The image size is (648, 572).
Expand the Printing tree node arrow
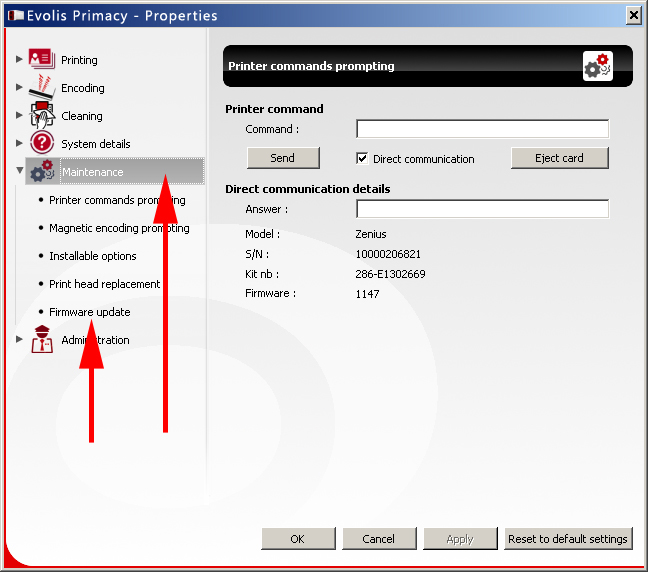coord(19,59)
